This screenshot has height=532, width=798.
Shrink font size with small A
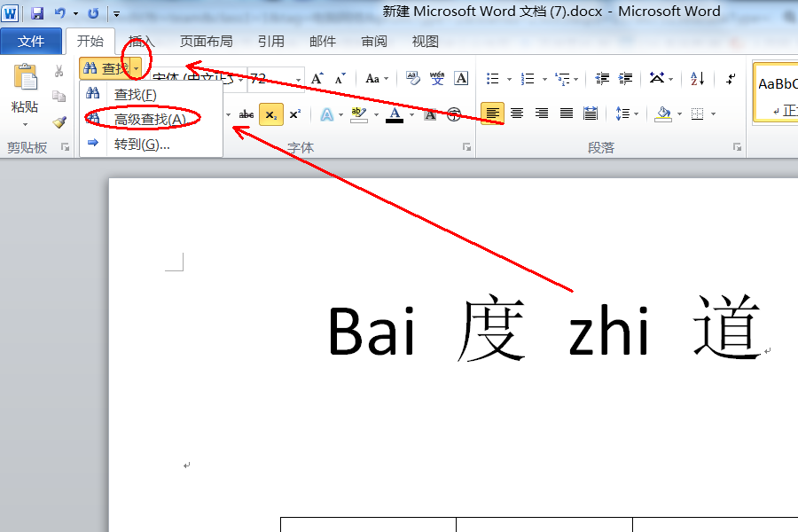(x=340, y=78)
